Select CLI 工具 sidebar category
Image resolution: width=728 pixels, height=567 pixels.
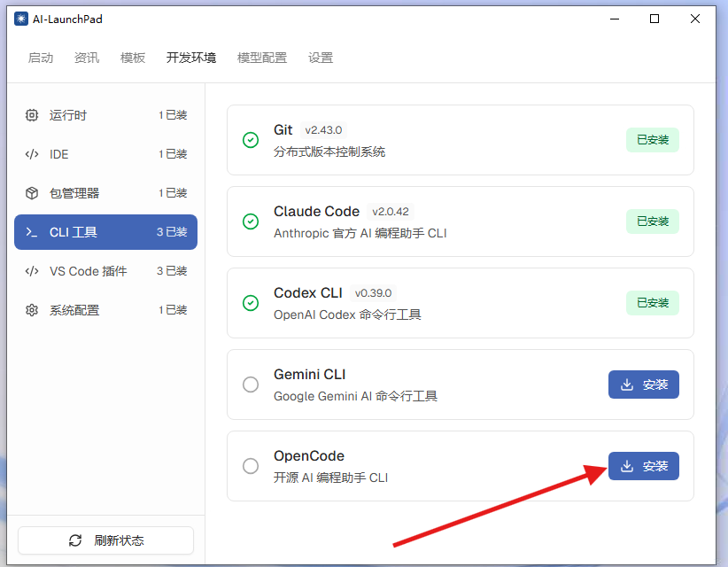[x=106, y=232]
